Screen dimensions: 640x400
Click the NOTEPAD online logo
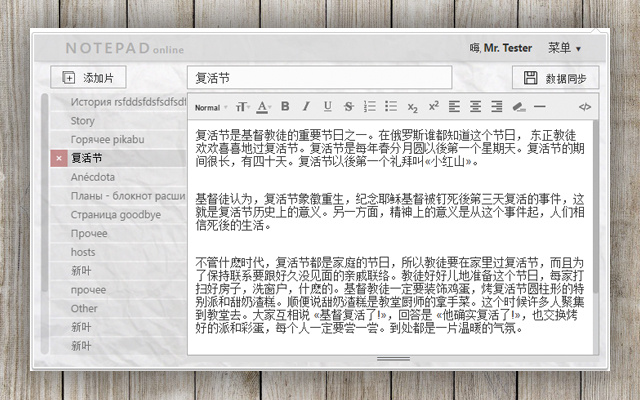(124, 48)
